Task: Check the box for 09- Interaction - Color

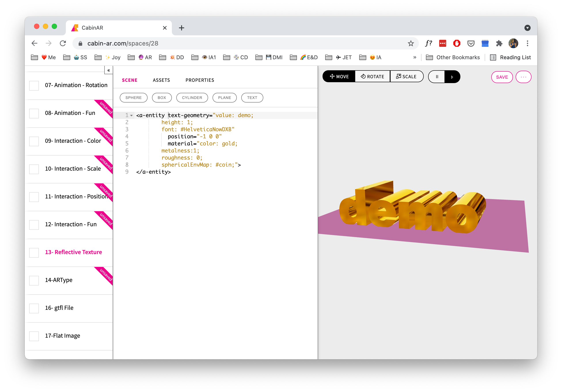Action: click(x=34, y=141)
